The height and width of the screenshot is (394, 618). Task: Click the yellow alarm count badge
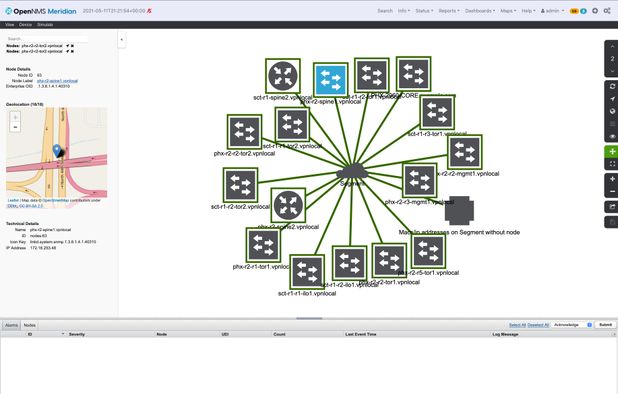point(574,11)
